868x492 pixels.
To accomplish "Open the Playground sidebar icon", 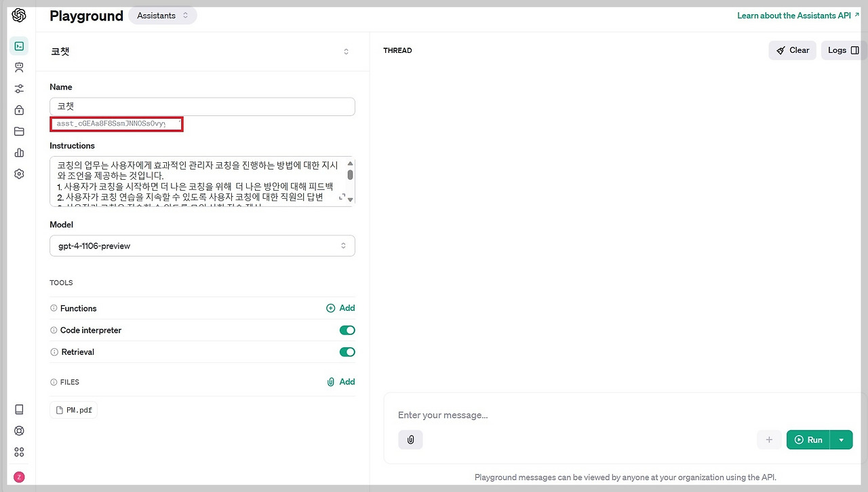I will 19,46.
